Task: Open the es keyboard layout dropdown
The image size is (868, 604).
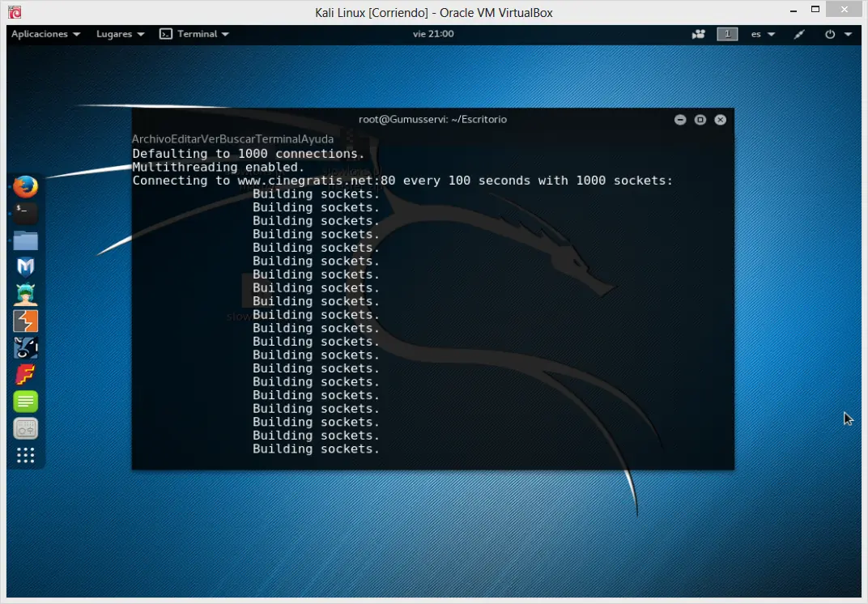Action: (763, 34)
